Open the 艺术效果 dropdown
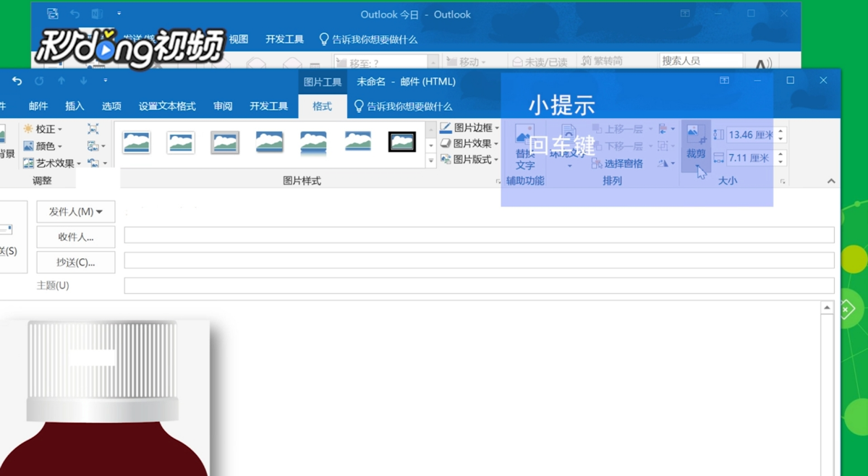 coord(53,163)
